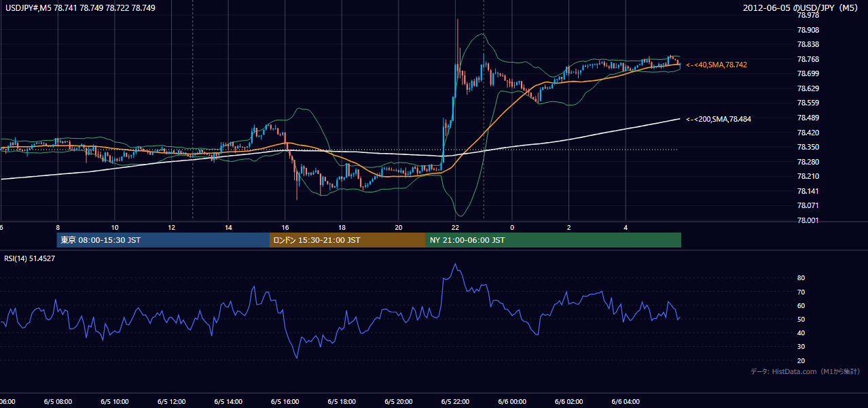Click the 6/5 22:00 date label
The width and height of the screenshot is (868, 408).
pos(456,401)
